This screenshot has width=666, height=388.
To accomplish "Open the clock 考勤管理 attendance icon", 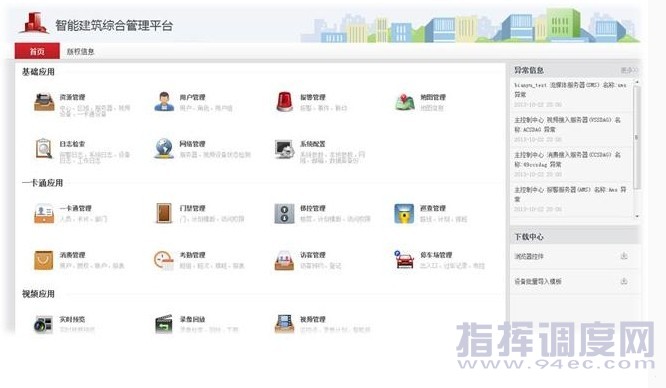I will click(x=164, y=260).
